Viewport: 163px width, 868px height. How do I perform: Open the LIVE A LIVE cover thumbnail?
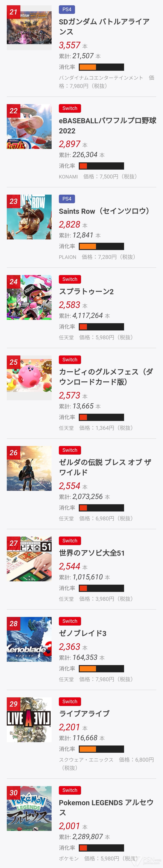pos(29,720)
